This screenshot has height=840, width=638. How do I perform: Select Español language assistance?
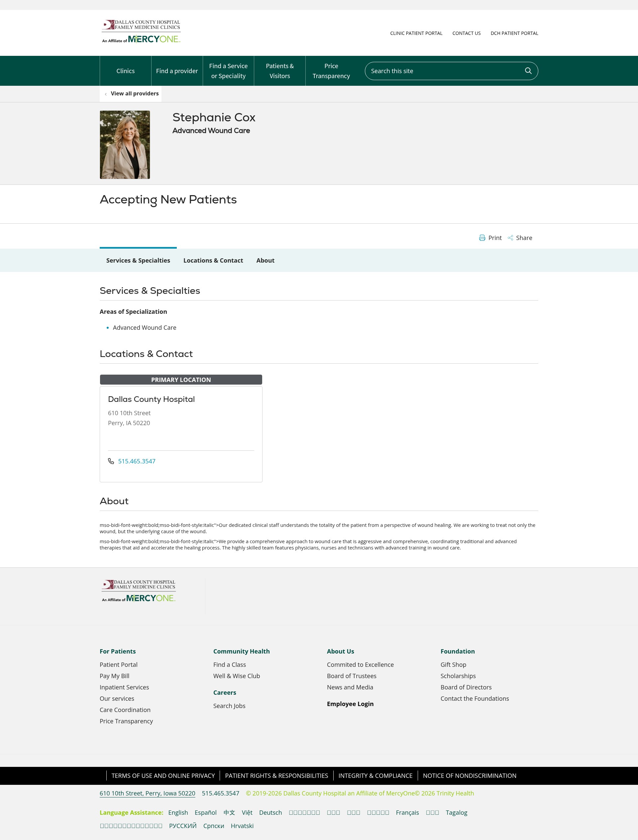[205, 812]
